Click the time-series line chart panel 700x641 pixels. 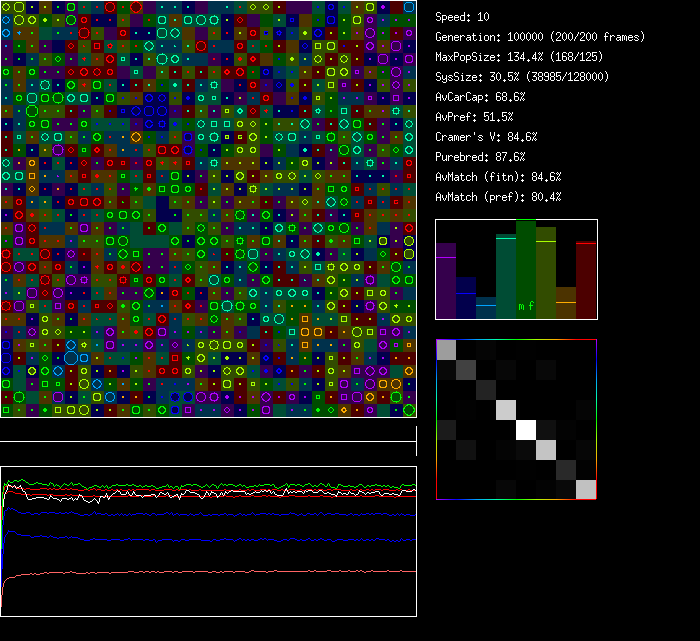click(x=208, y=541)
